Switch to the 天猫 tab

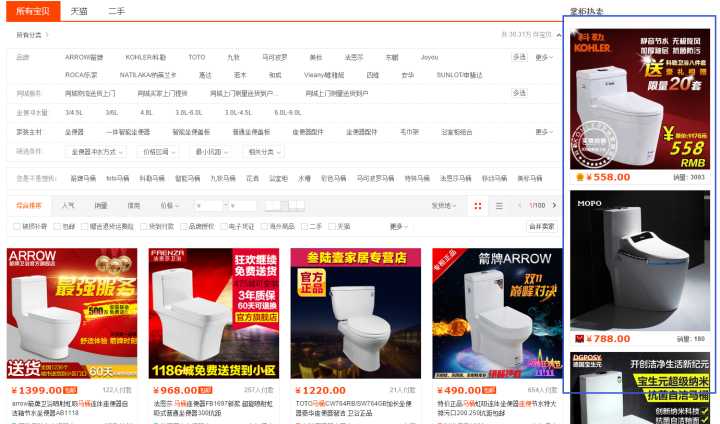[79, 10]
